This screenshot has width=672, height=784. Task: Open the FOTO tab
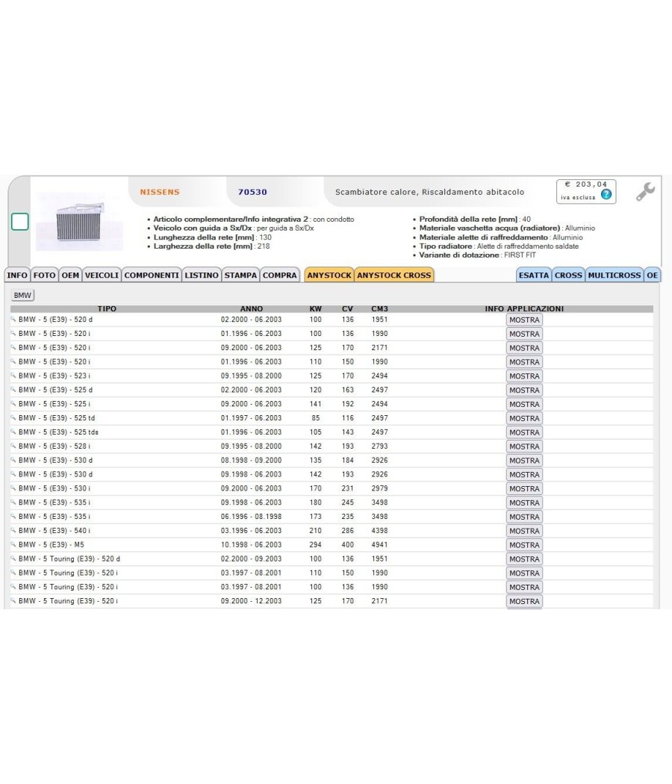[x=45, y=275]
